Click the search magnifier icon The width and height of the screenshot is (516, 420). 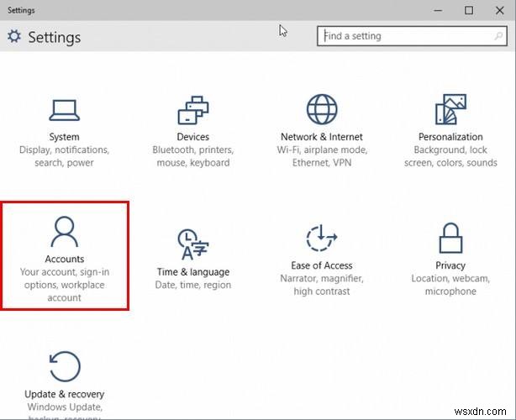[x=498, y=36]
